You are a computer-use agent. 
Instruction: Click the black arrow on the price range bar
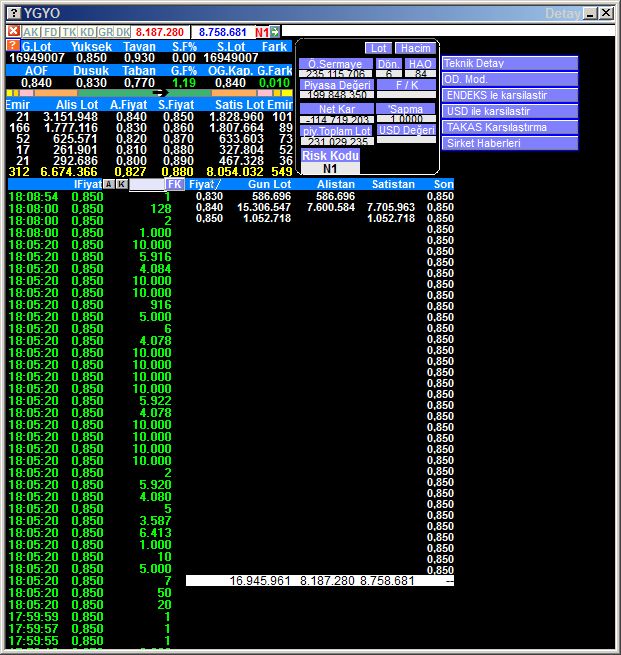160,93
